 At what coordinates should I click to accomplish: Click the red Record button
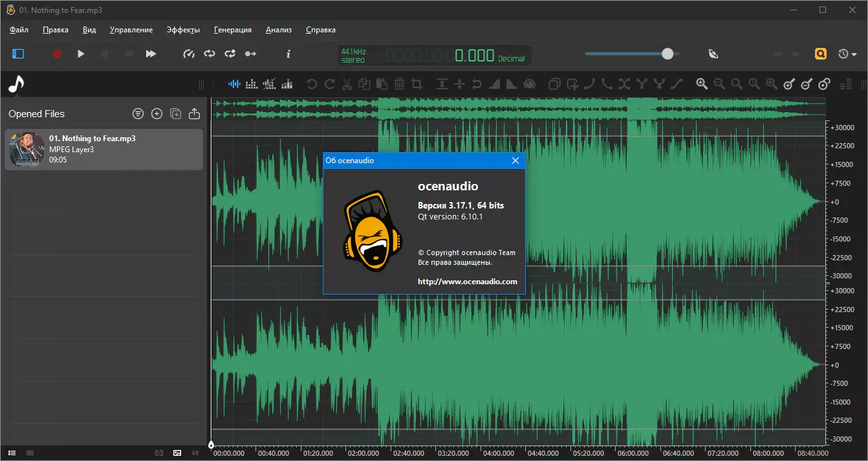(x=57, y=54)
